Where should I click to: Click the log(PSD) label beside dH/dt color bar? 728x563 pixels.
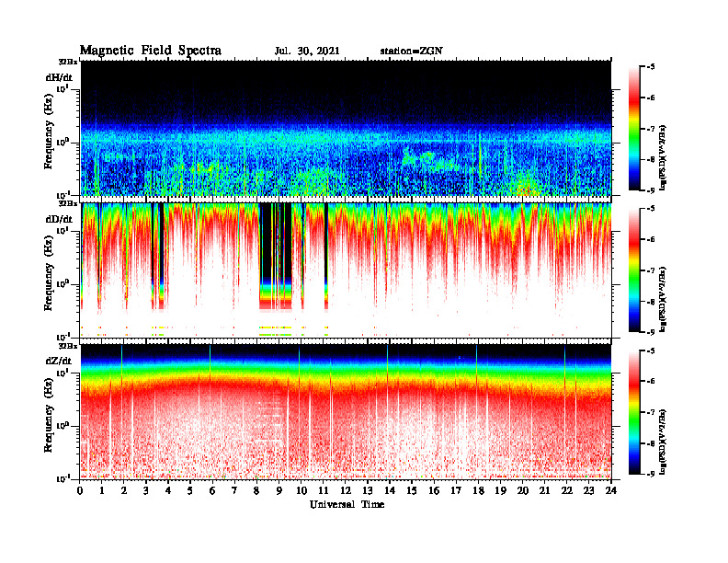(x=663, y=157)
